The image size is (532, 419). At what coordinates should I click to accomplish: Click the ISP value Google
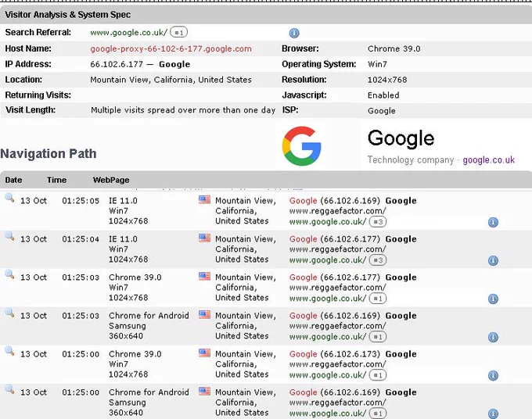coord(381,111)
